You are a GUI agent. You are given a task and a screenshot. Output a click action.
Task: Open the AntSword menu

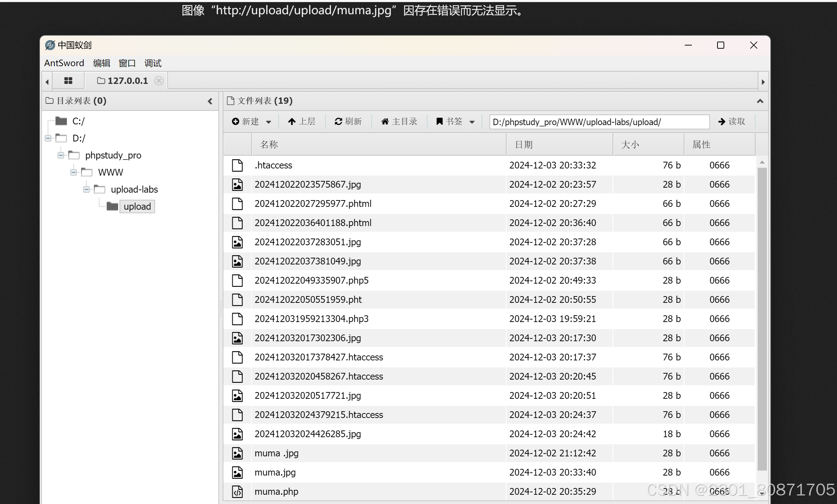(64, 63)
